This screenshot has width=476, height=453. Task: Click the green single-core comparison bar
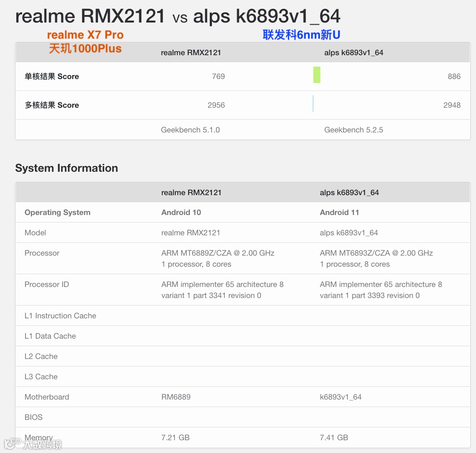[x=317, y=75]
